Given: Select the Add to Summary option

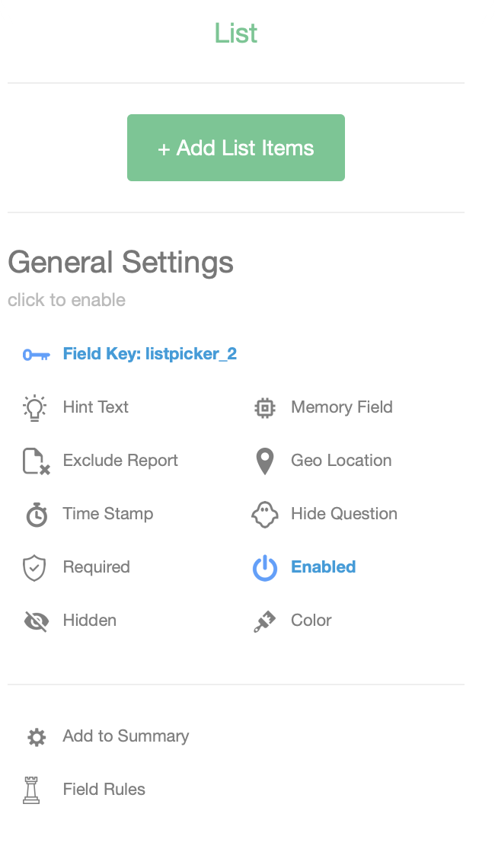Looking at the screenshot, I should point(126,736).
